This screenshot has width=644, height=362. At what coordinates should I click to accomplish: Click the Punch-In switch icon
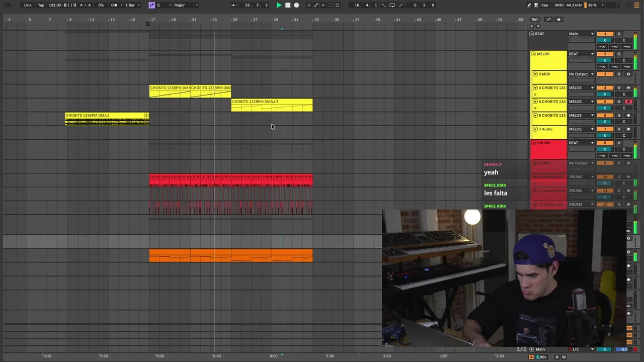tap(383, 5)
